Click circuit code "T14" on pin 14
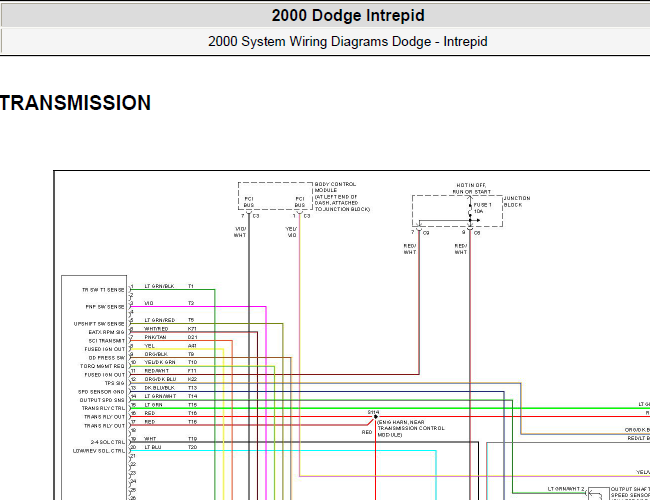650x500 pixels. coord(192,396)
